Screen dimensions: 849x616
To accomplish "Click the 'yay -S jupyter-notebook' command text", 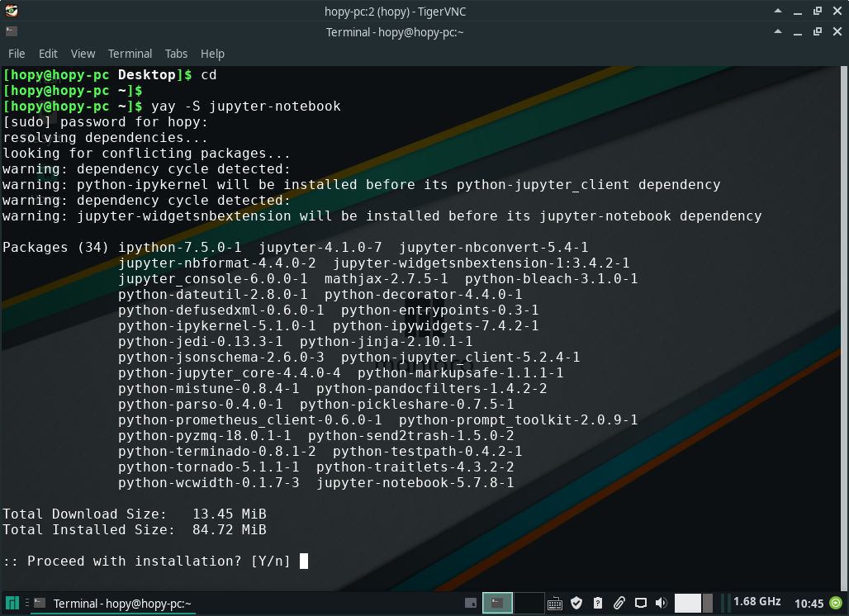I will [x=246, y=106].
